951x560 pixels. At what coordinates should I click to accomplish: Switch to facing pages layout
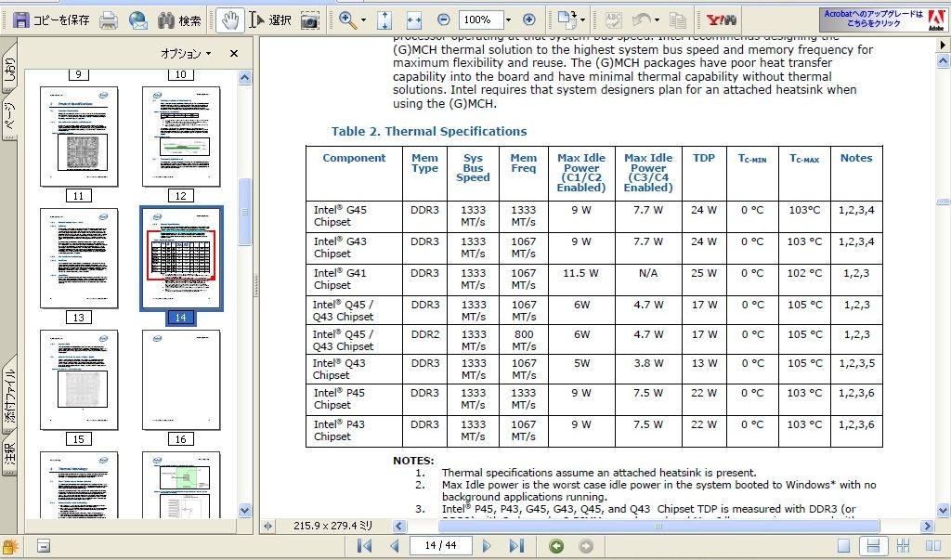[933, 546]
